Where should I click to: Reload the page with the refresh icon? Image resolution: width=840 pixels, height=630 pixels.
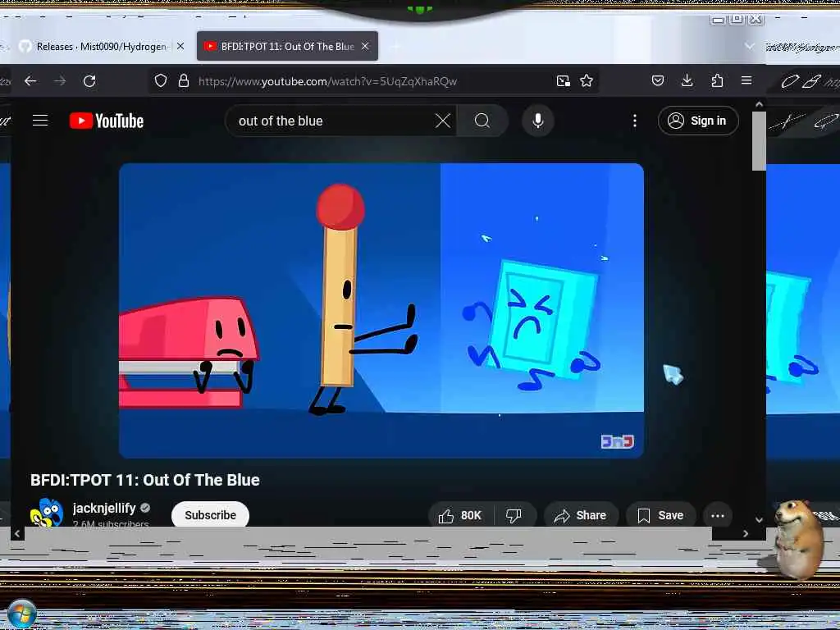coord(89,81)
